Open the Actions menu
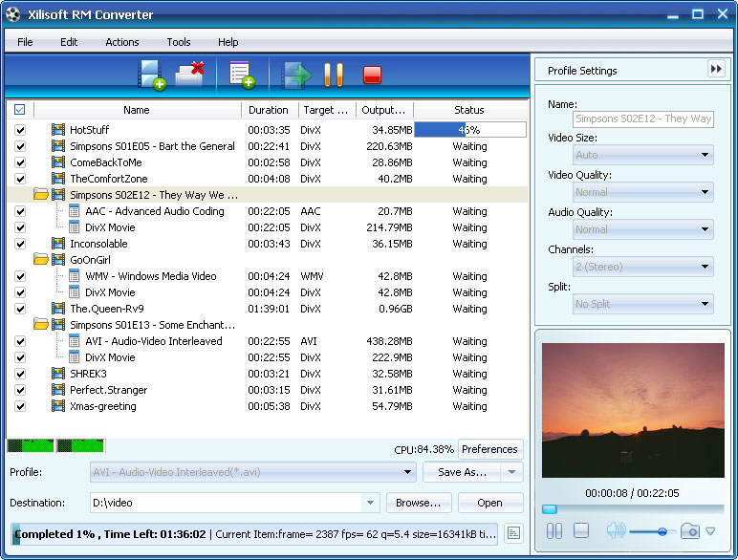 coord(122,42)
